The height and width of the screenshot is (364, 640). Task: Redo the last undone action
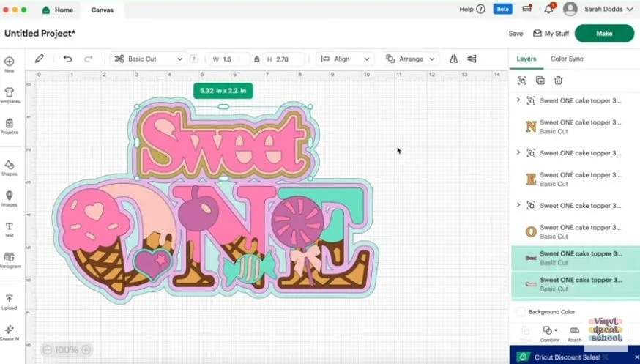pyautogui.click(x=88, y=59)
